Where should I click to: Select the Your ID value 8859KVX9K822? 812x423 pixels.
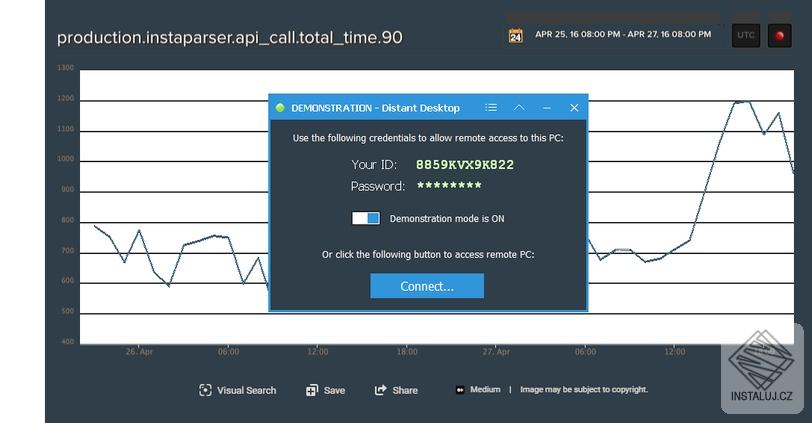click(465, 165)
